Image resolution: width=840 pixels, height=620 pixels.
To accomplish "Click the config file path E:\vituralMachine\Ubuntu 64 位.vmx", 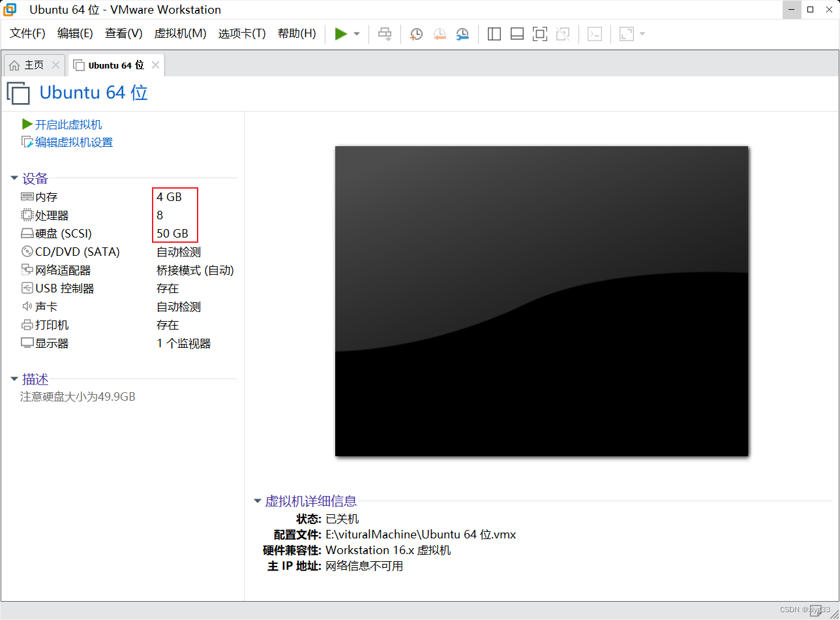I will [421, 535].
